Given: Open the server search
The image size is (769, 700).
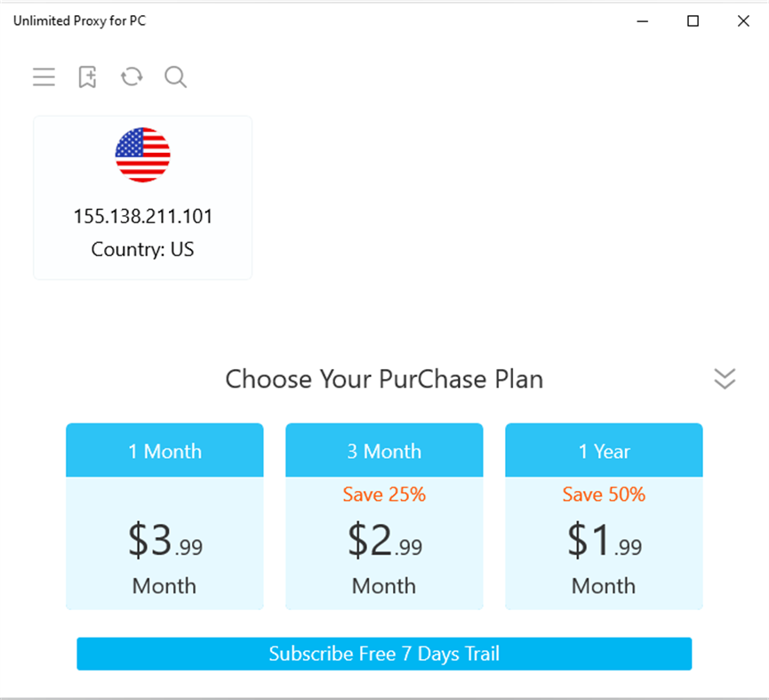Looking at the screenshot, I should pyautogui.click(x=175, y=77).
